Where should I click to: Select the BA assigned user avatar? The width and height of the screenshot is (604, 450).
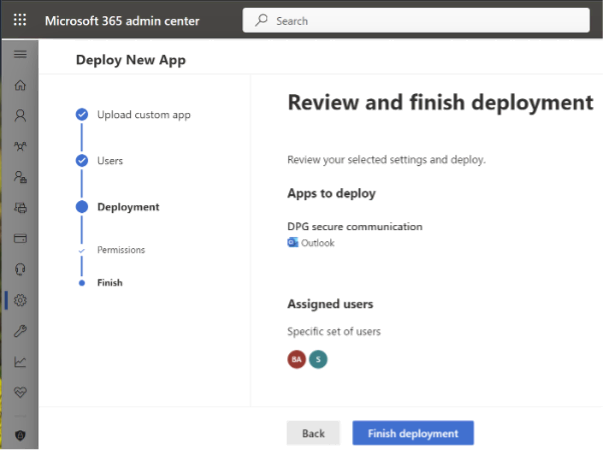coord(296,359)
